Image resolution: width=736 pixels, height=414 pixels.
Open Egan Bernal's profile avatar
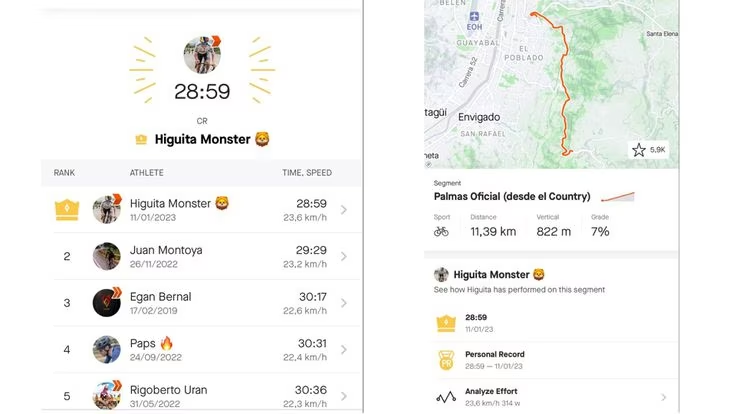[x=107, y=303]
